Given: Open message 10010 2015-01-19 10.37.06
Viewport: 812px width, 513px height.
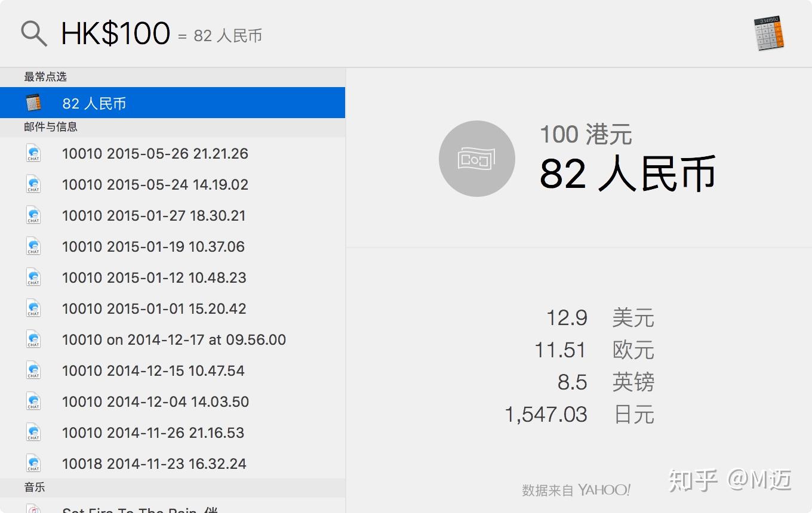Looking at the screenshot, I should (153, 246).
